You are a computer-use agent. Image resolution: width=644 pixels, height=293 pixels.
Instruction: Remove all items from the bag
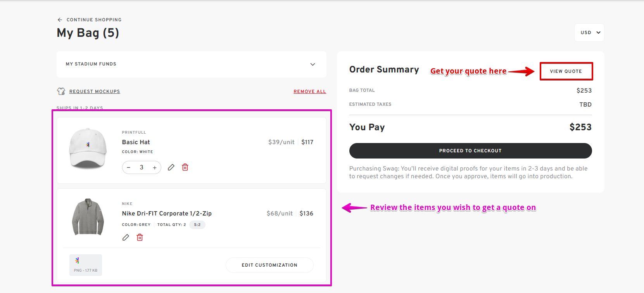[x=310, y=91]
